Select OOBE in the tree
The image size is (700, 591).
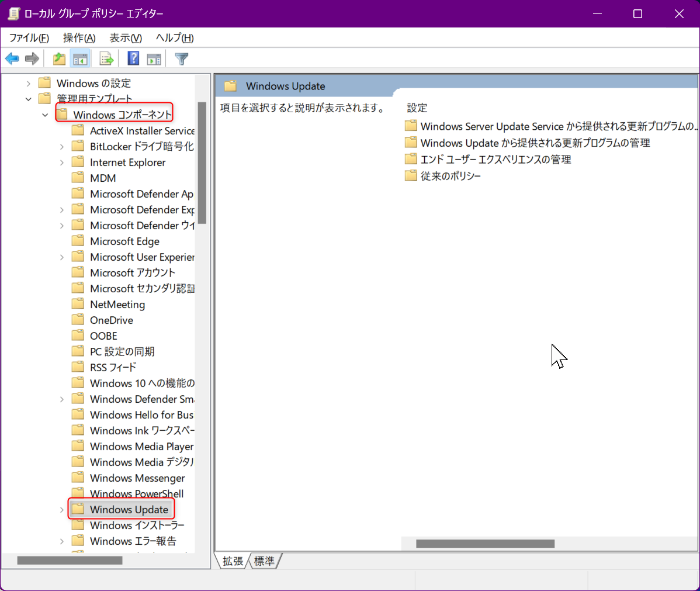pos(103,336)
